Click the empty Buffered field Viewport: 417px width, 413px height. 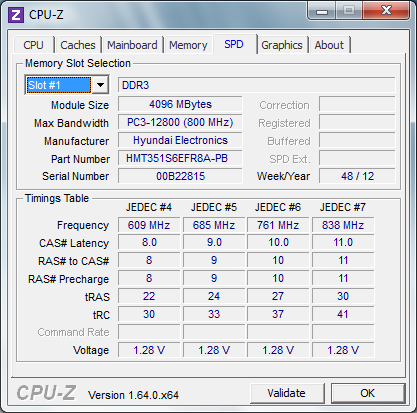pos(357,140)
